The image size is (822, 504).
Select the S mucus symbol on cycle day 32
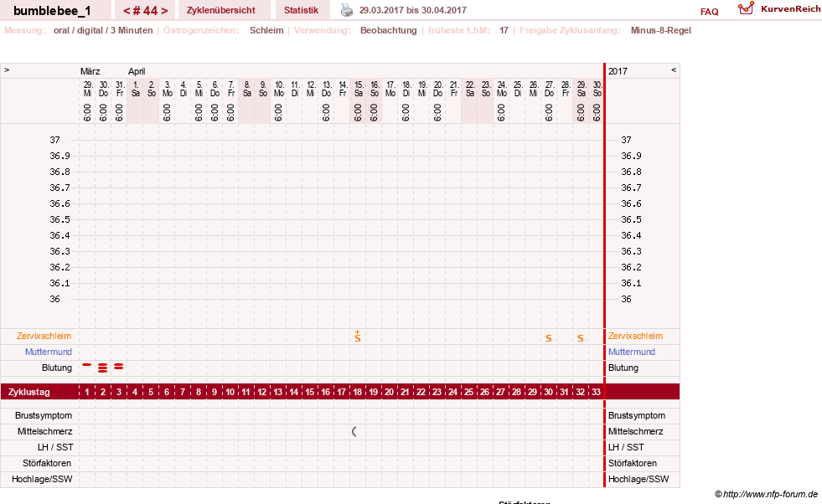tap(581, 338)
